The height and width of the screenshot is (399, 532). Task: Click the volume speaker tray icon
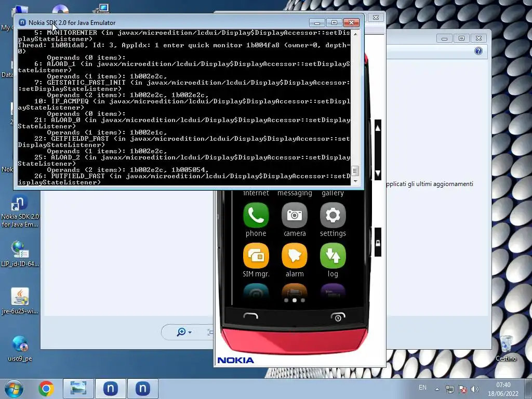pyautogui.click(x=475, y=389)
